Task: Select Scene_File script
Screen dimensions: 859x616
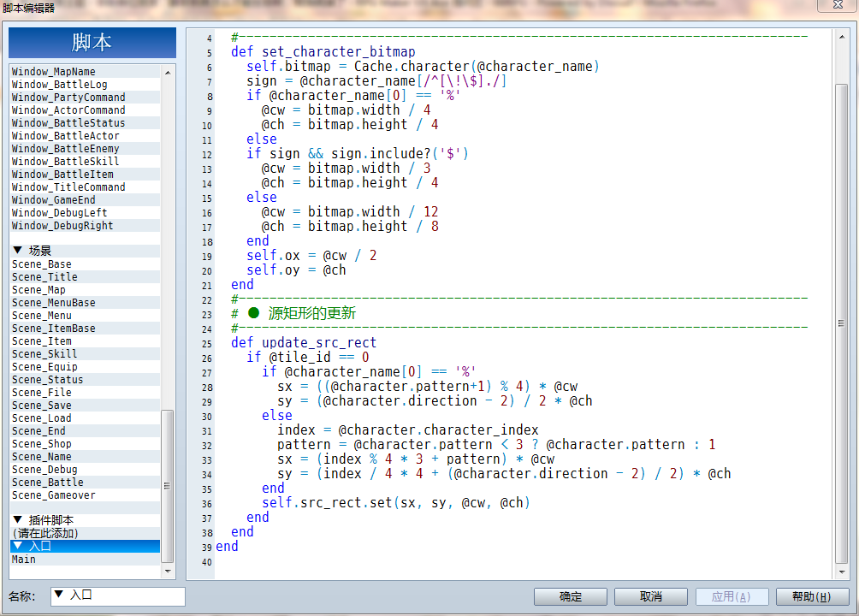Action: coord(86,393)
